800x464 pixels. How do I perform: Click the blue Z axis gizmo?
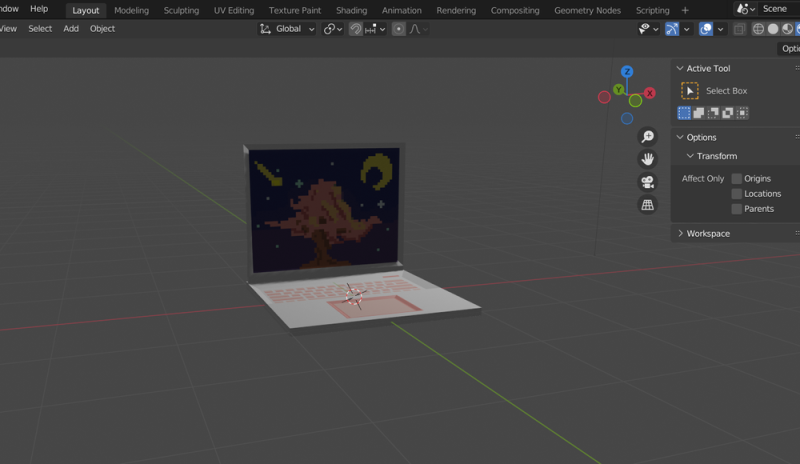pos(627,71)
